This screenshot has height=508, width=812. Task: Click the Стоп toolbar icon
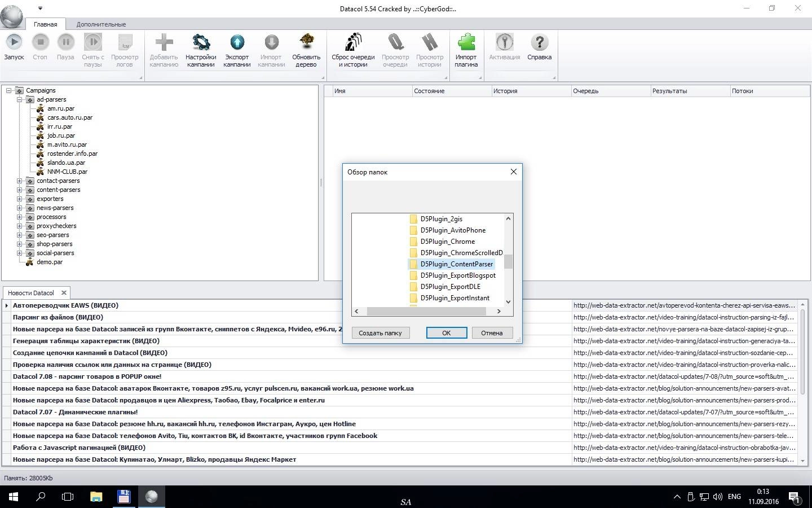(40, 42)
